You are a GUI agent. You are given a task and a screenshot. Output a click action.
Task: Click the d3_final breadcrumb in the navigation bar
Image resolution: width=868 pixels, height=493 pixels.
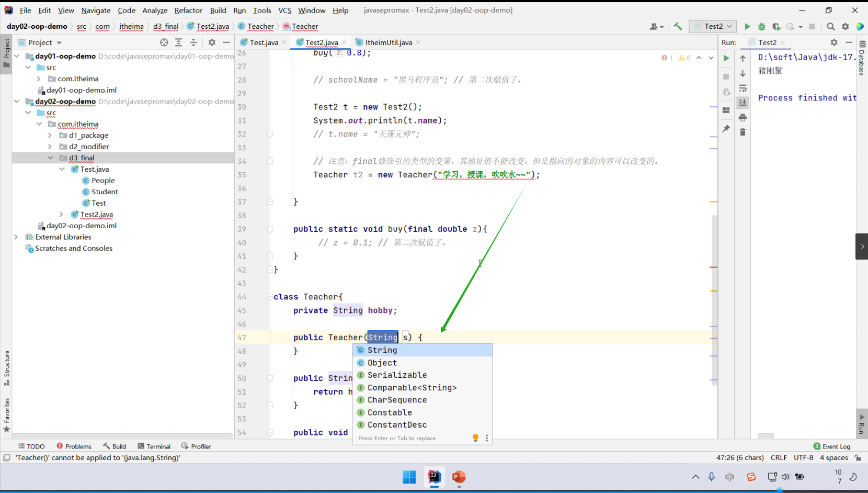tap(166, 27)
